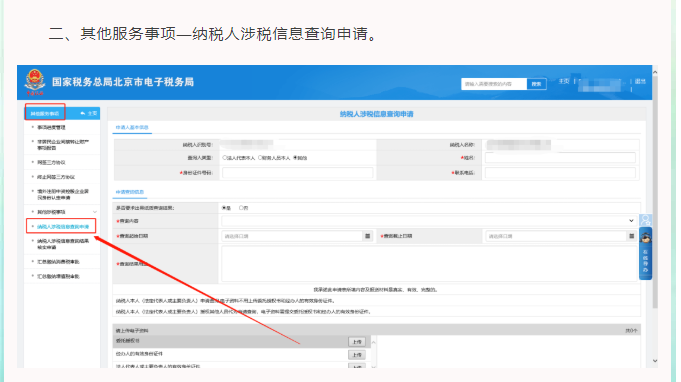The image size is (681, 382).
Task: Open 纳税人涉税信息查询结果核实申请 sidebar item
Action: click(63, 244)
